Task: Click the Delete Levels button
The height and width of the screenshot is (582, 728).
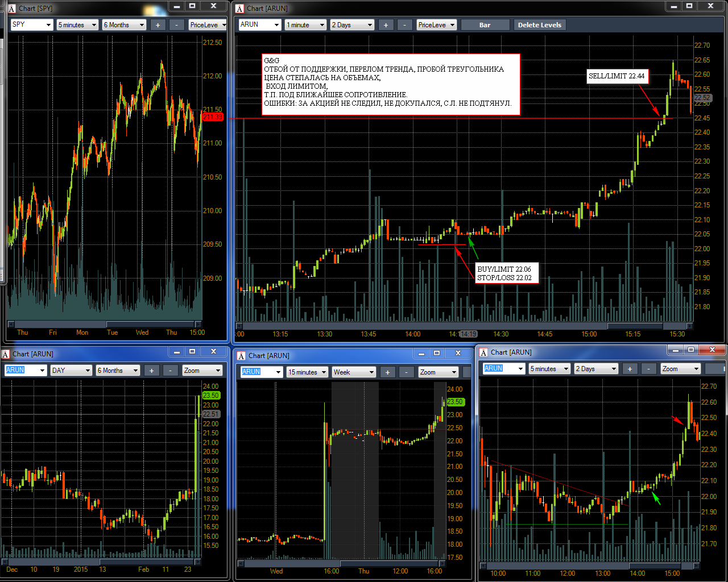Action: pos(539,24)
